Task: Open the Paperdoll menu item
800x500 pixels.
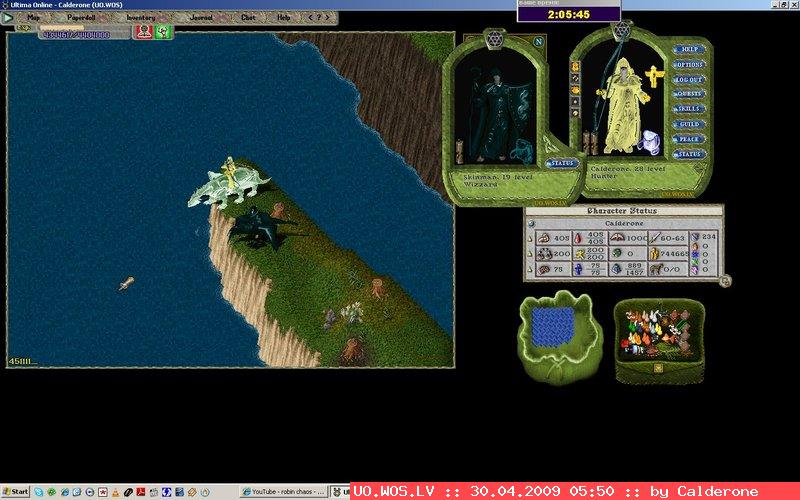Action: pos(81,17)
